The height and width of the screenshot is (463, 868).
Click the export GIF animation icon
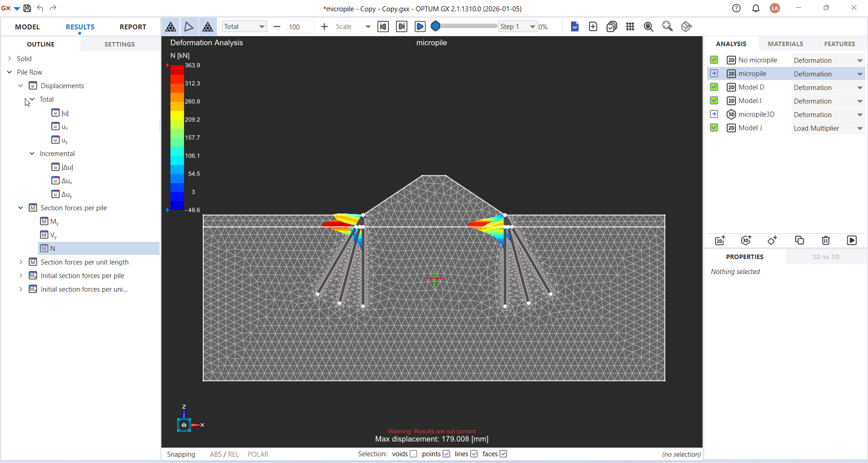click(x=575, y=27)
